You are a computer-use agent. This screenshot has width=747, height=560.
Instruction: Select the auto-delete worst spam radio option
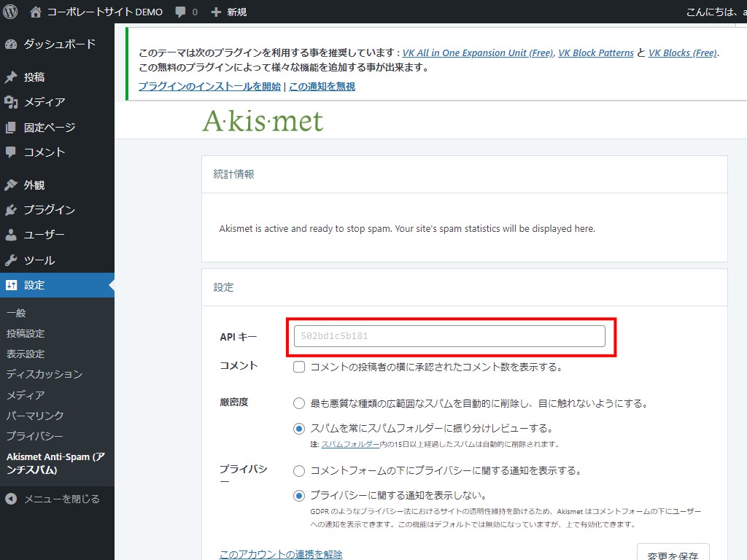(299, 403)
